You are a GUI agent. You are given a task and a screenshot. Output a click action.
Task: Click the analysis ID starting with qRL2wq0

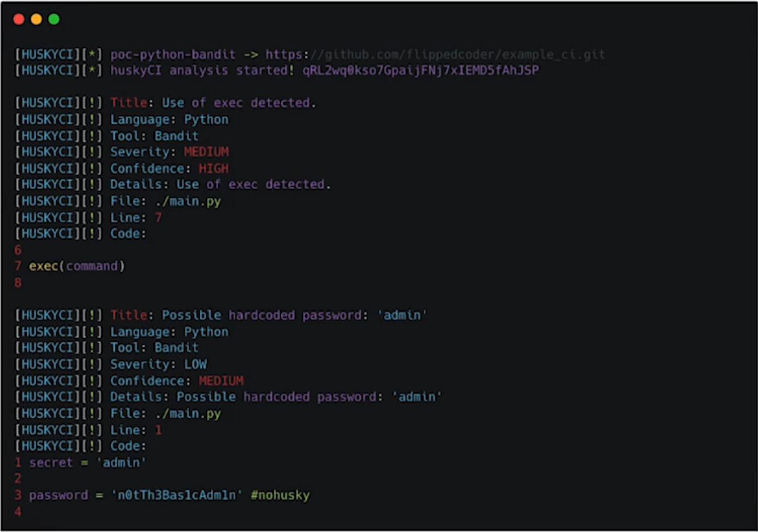pyautogui.click(x=420, y=70)
